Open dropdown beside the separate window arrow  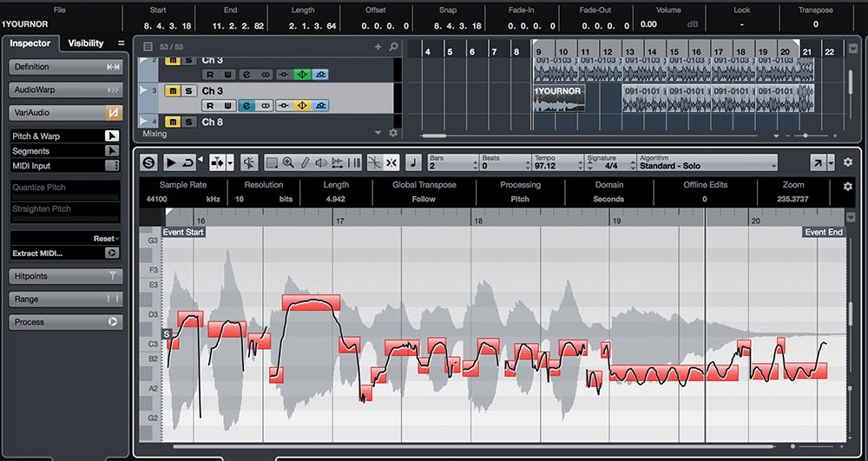[831, 162]
